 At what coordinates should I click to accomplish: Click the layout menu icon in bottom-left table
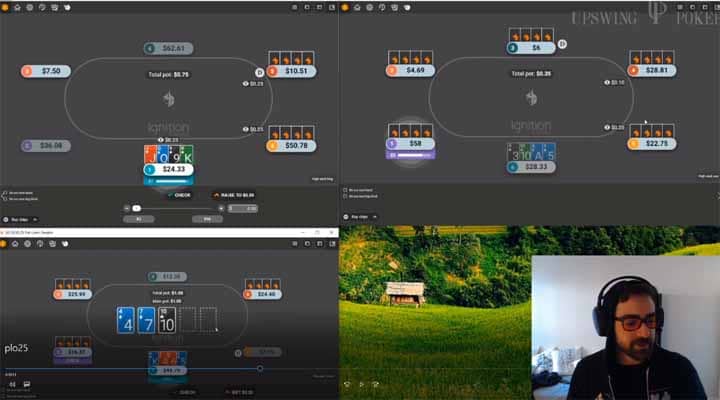tap(295, 244)
